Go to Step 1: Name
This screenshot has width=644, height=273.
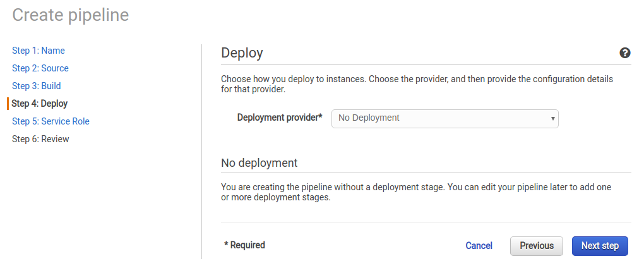38,51
